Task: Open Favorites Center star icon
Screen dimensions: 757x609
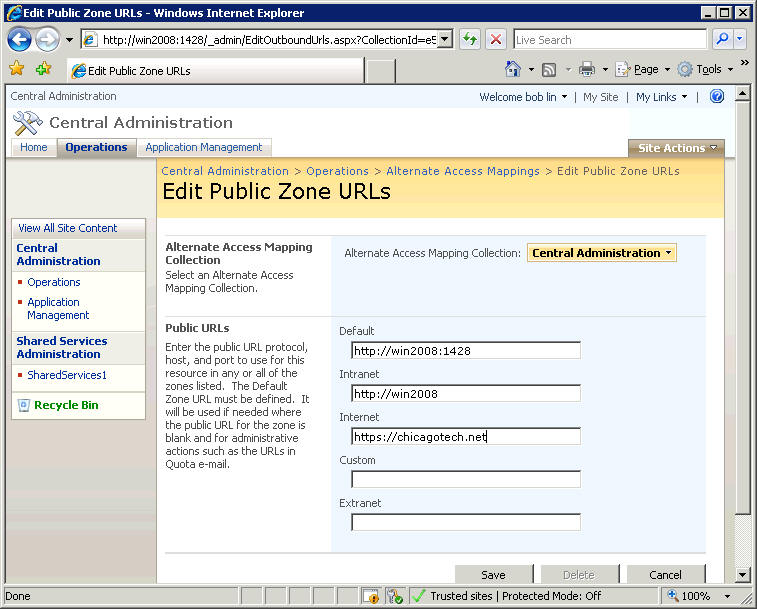Action: (16, 69)
